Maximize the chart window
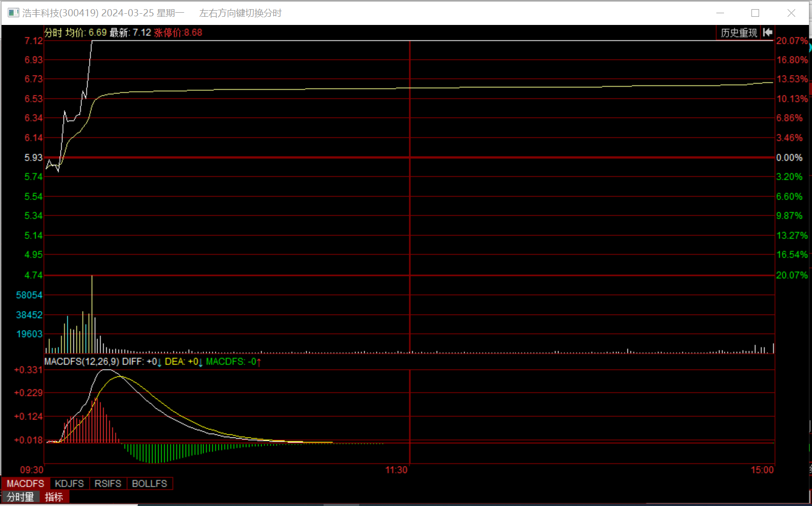 755,13
